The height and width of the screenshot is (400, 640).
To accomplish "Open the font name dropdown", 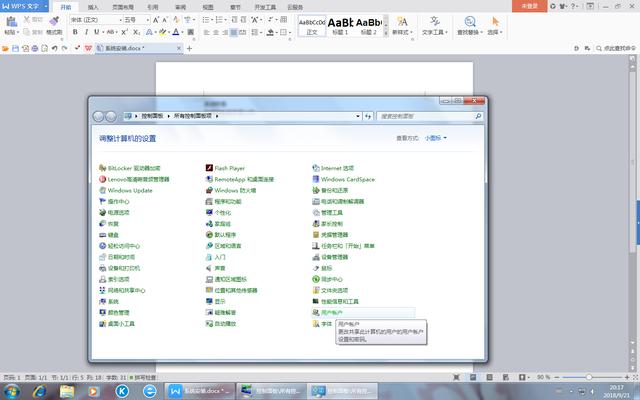I will click(120, 20).
